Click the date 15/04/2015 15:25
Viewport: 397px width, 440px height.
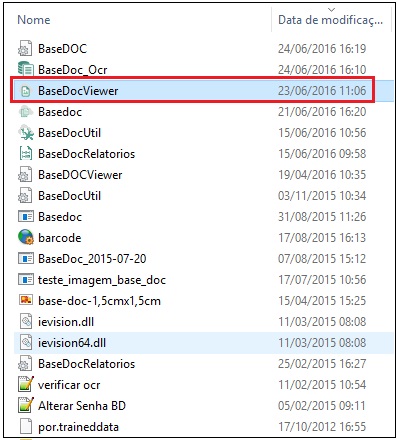point(322,301)
